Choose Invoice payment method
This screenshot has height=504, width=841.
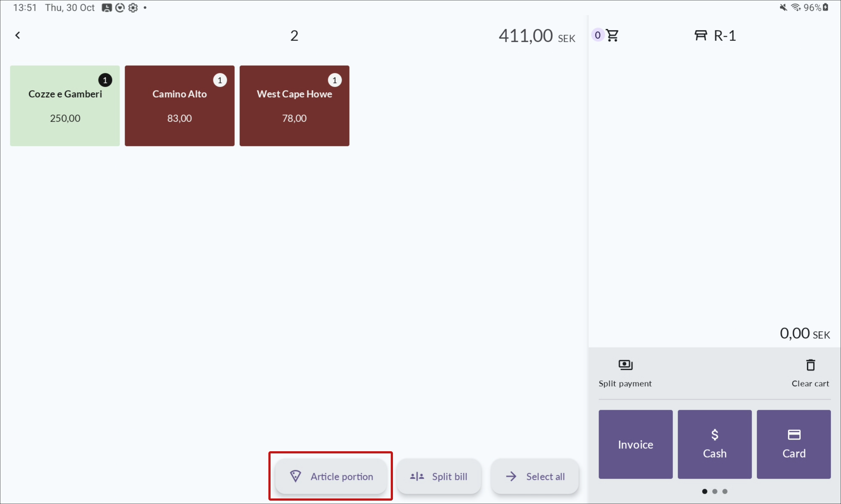[x=635, y=444]
